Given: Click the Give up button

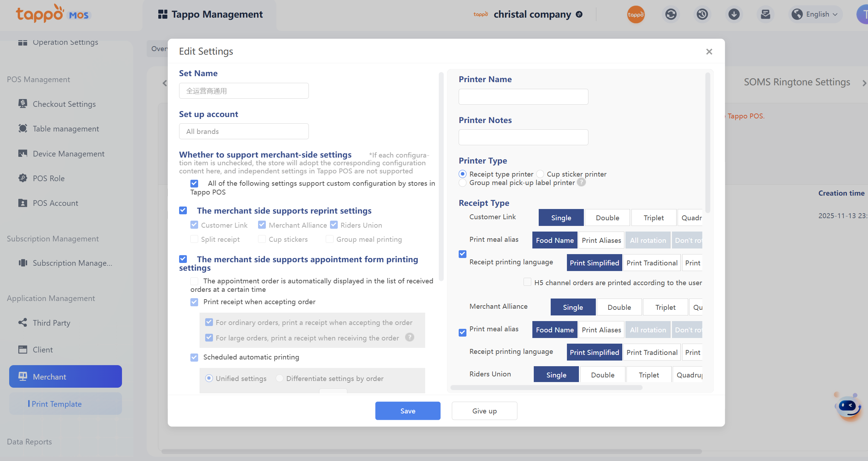Looking at the screenshot, I should (484, 411).
